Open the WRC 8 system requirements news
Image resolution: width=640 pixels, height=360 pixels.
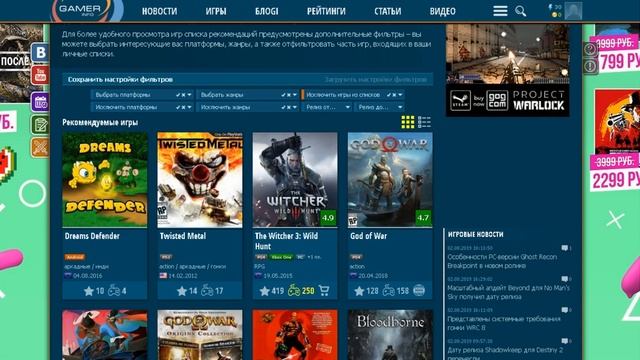click(504, 323)
